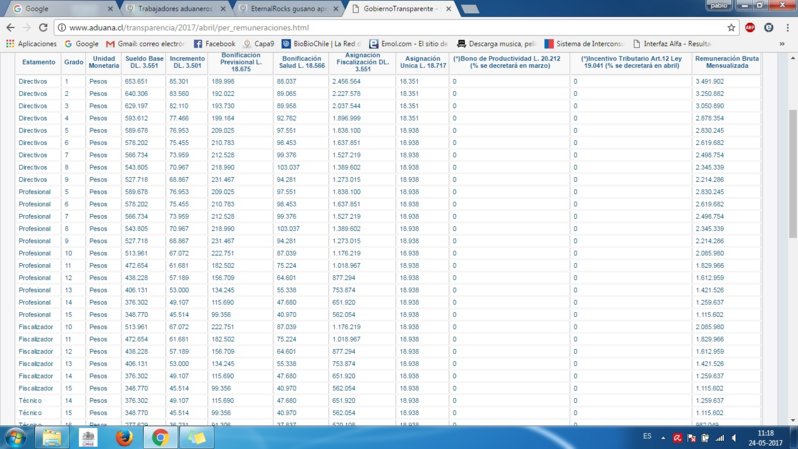
Task: Select the Remuneración Bruta cell 2.085.980 for Profesional
Action: click(x=709, y=253)
